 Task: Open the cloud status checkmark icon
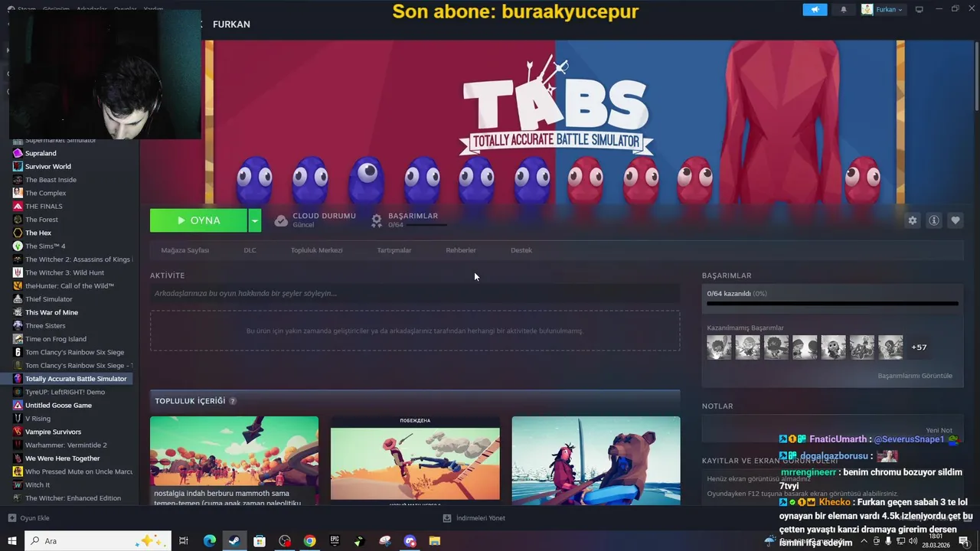tap(281, 220)
